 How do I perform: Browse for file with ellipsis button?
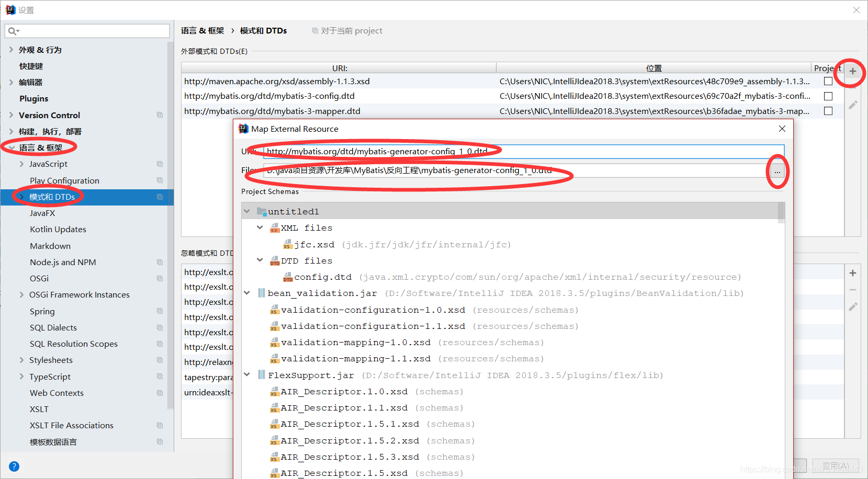pos(777,171)
